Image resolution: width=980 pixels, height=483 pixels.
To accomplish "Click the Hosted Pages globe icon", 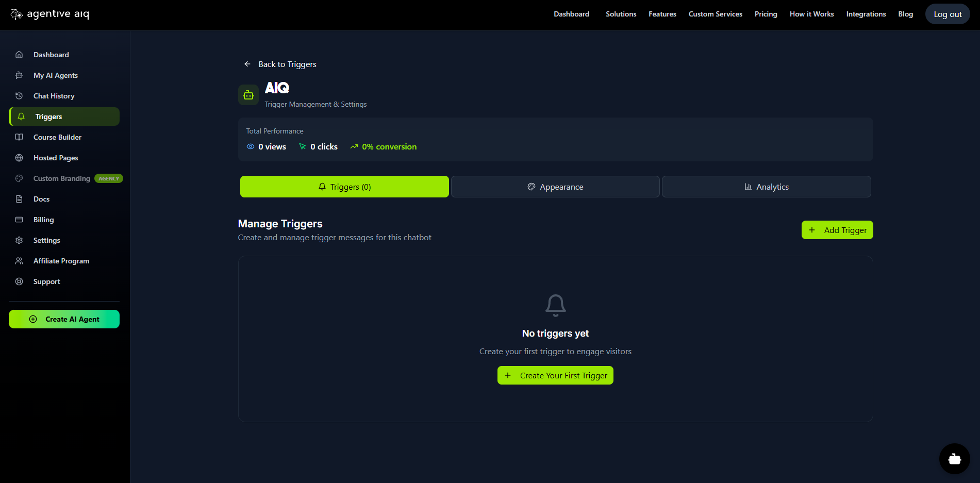I will click(x=19, y=158).
